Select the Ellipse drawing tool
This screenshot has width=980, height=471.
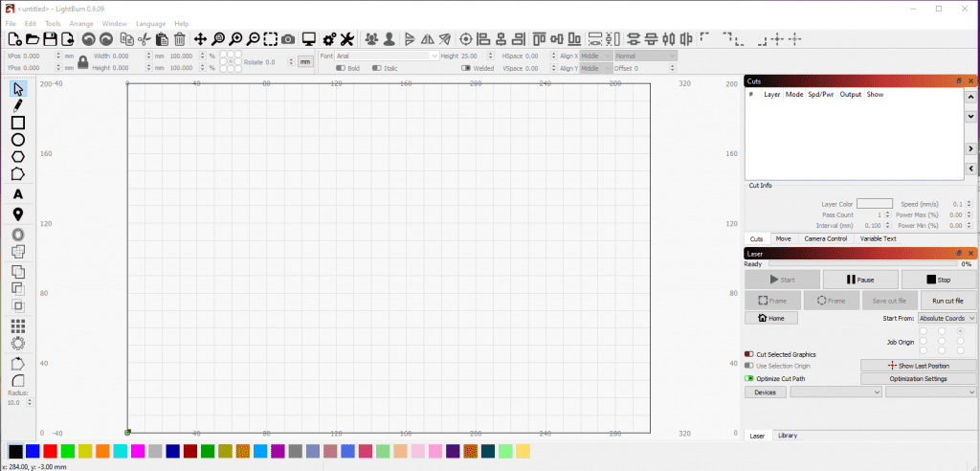[17, 140]
